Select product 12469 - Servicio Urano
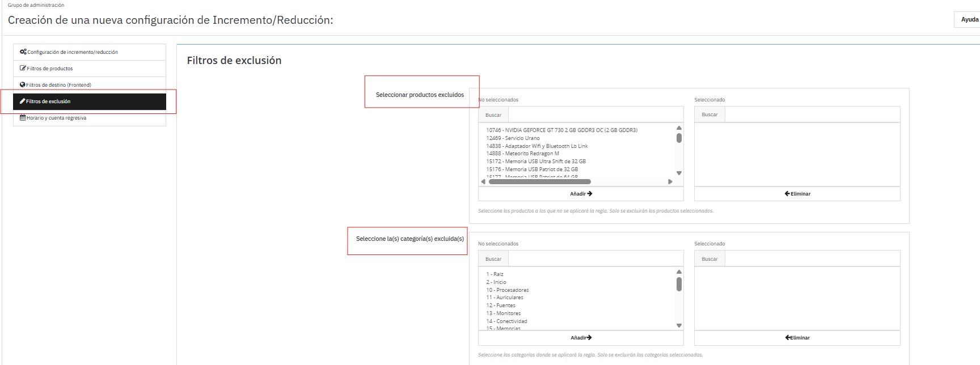The image size is (980, 365). click(x=513, y=138)
